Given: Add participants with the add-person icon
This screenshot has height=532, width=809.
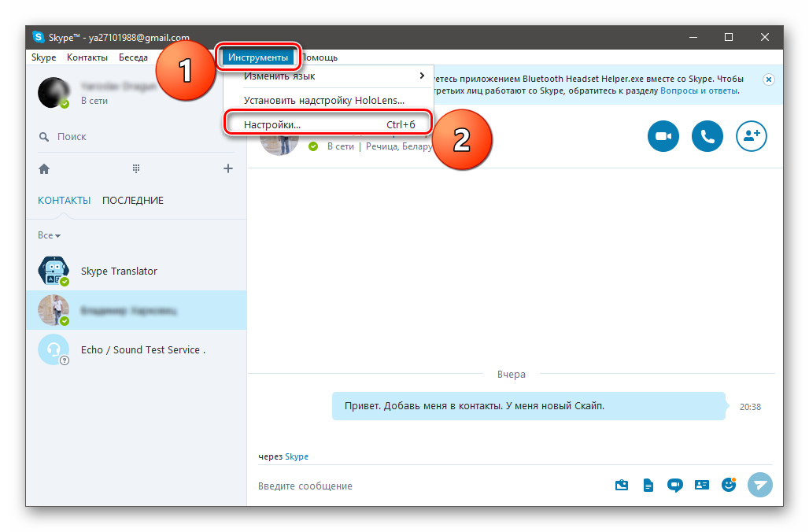Looking at the screenshot, I should pos(752,136).
